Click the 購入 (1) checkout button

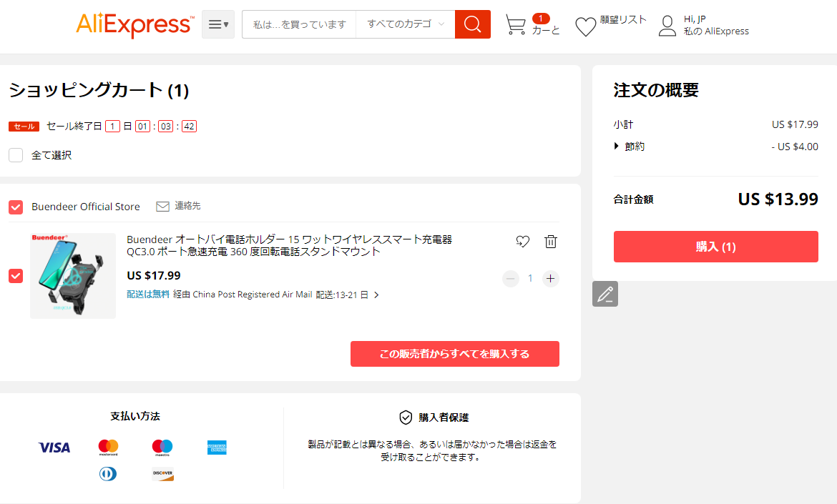click(x=716, y=247)
